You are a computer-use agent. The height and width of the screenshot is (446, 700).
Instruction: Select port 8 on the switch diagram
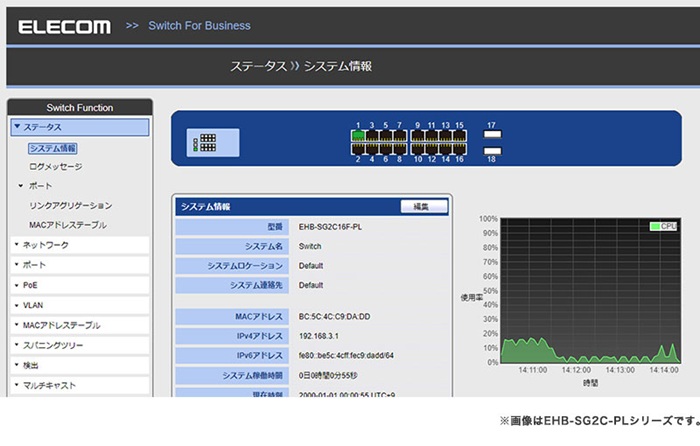pos(399,148)
